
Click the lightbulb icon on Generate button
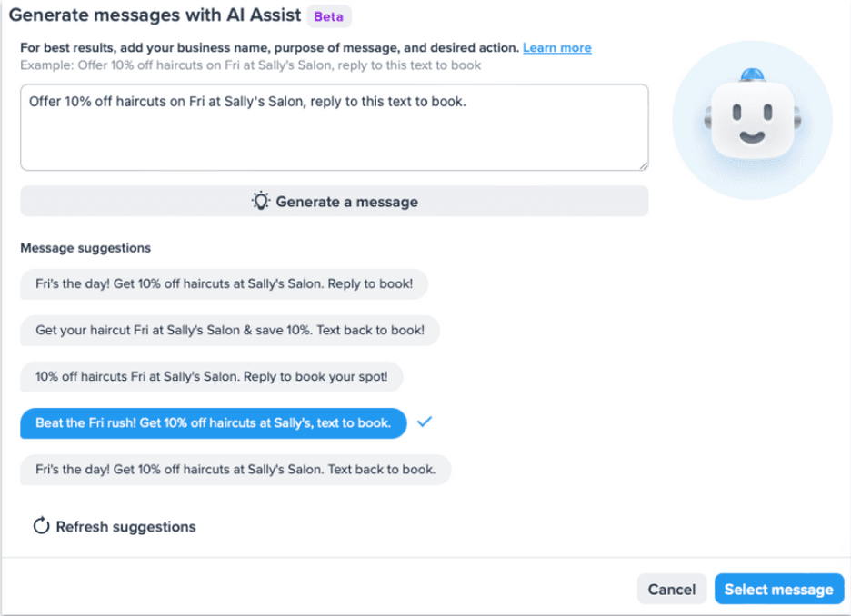tap(261, 202)
